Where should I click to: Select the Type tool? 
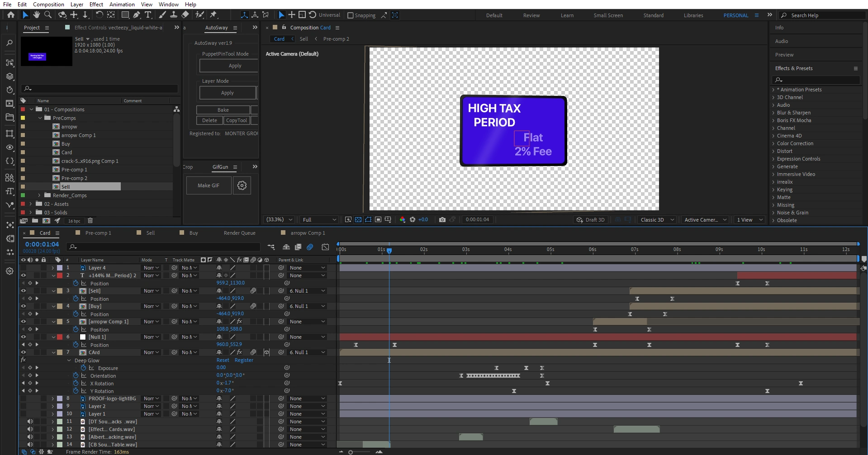pos(148,15)
